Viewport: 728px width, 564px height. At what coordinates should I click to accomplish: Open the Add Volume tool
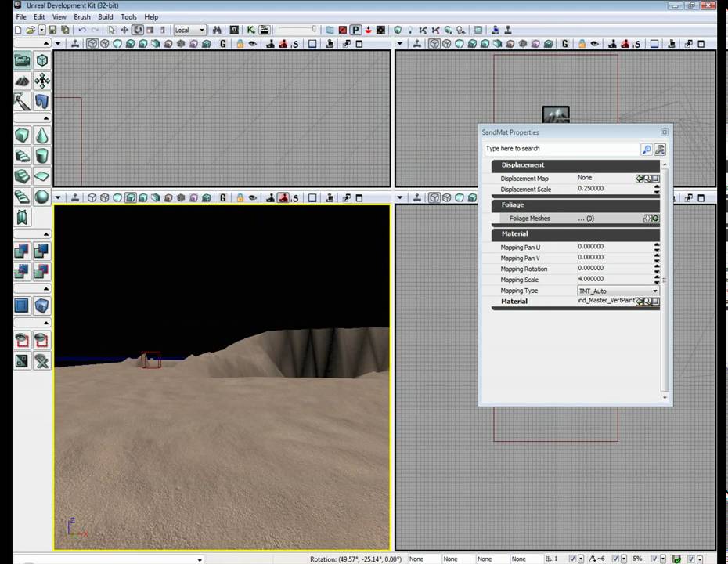[42, 305]
